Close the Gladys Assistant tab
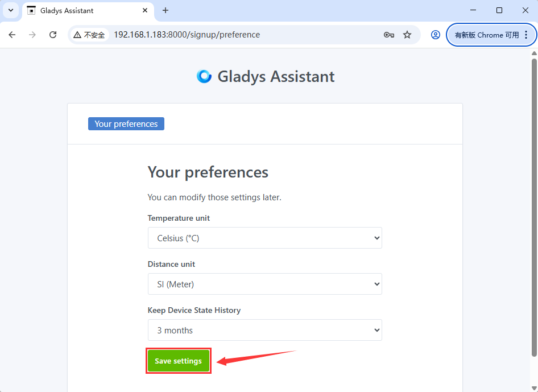Image resolution: width=538 pixels, height=392 pixels. click(145, 10)
